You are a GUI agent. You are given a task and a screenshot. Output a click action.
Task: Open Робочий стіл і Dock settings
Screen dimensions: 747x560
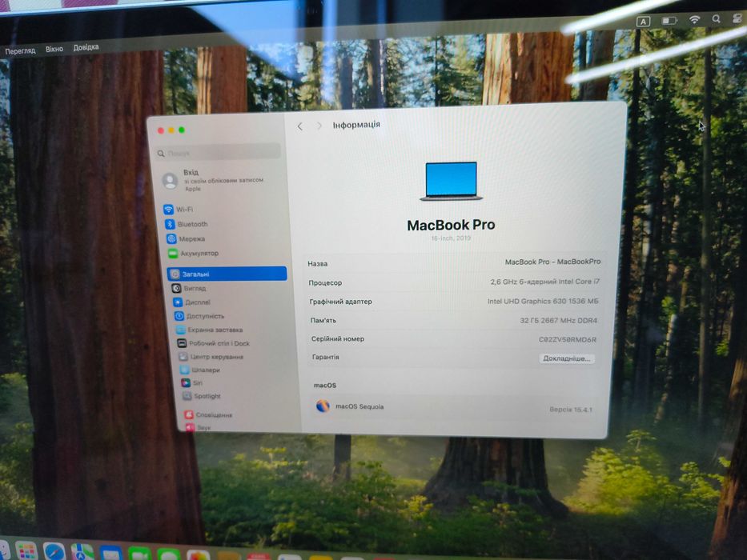[214, 343]
